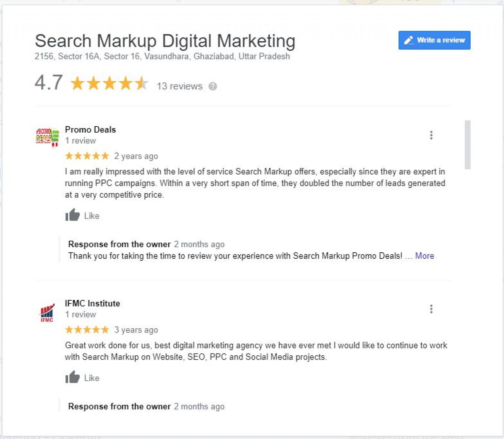Expand owner response with More link
Screen dimensions: 504x439
click(425, 256)
